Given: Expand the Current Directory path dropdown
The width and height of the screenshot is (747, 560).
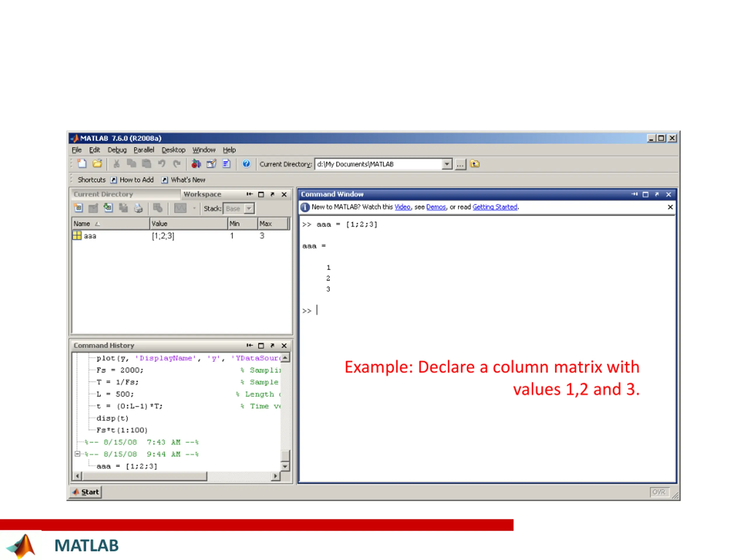Looking at the screenshot, I should pyautogui.click(x=447, y=164).
